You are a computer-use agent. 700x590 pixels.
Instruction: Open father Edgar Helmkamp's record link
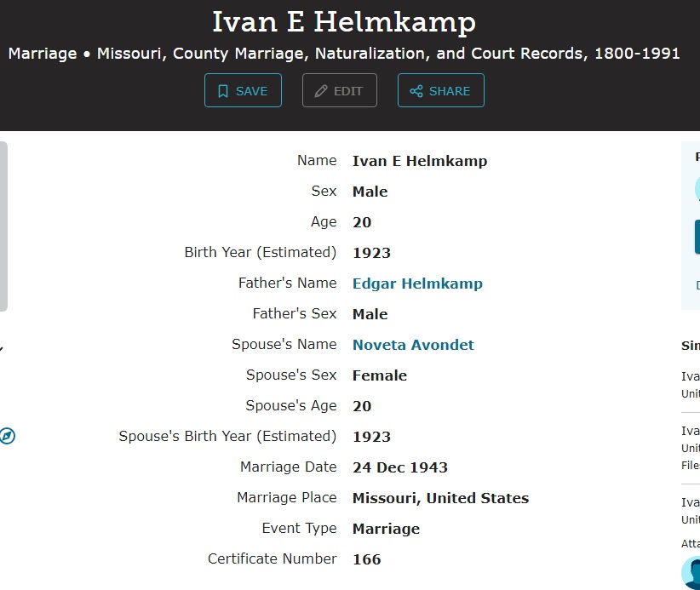coord(417,284)
